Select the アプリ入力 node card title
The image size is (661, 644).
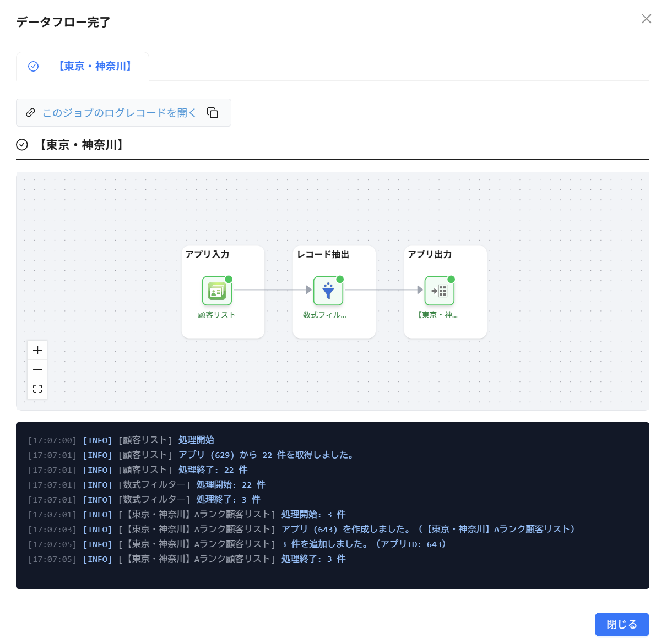(207, 254)
